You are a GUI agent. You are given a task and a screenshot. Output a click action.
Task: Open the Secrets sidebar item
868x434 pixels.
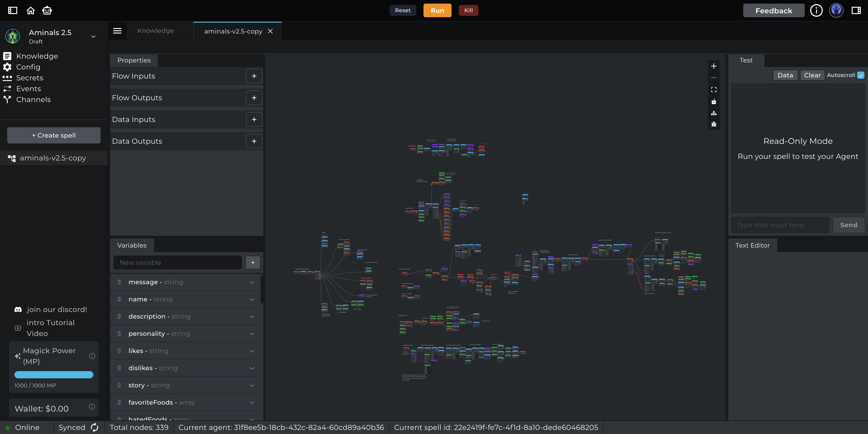coord(30,78)
